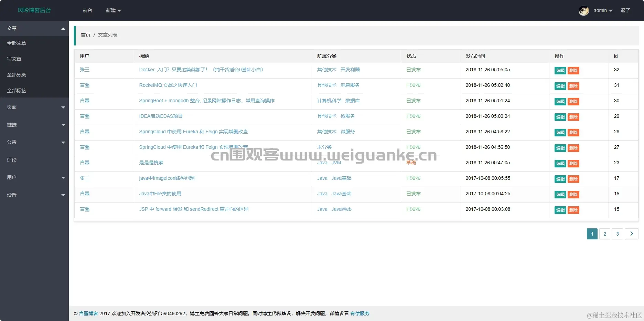Delete the article with id 30

(573, 102)
